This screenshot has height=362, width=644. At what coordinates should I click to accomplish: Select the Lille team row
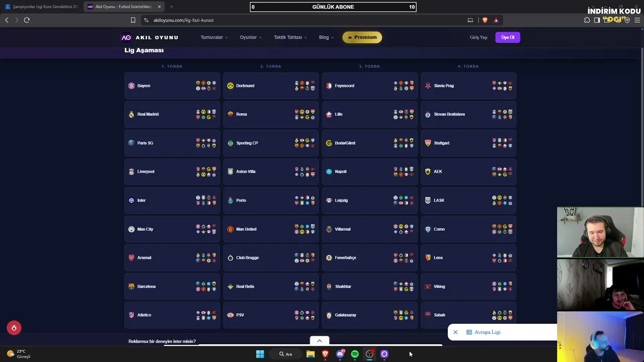370,115
